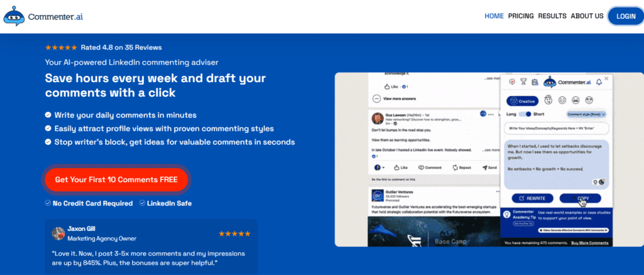
Task: Close the Commenter extension panel
Action: point(607,77)
